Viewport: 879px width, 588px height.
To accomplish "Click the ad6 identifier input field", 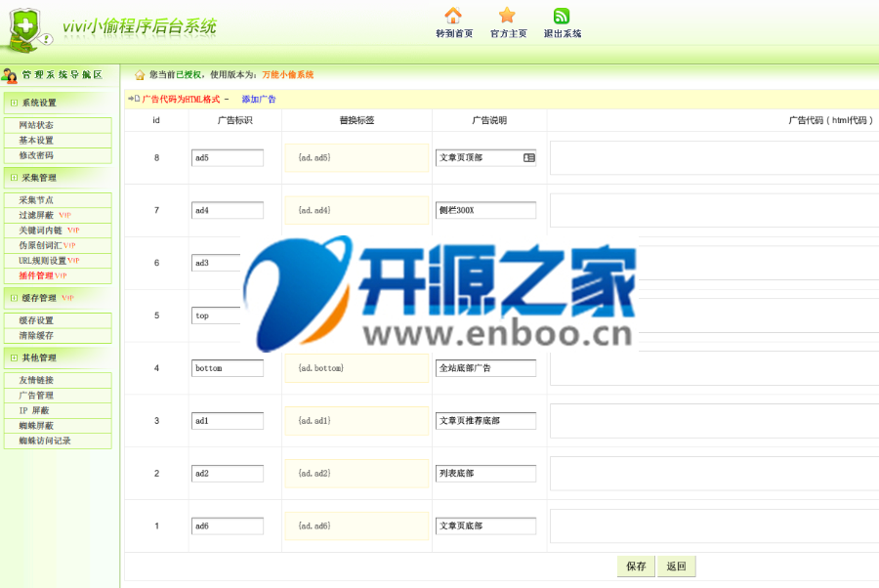I will 227,526.
